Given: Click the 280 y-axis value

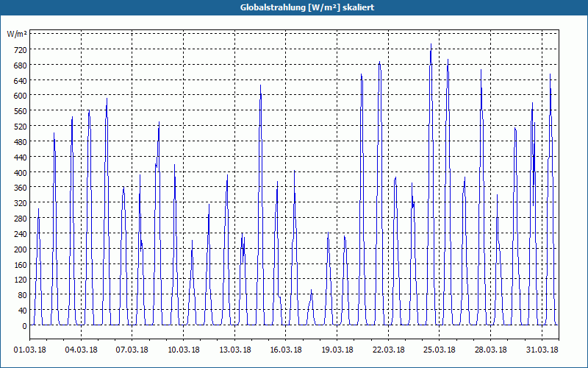Looking at the screenshot, I should [21, 219].
